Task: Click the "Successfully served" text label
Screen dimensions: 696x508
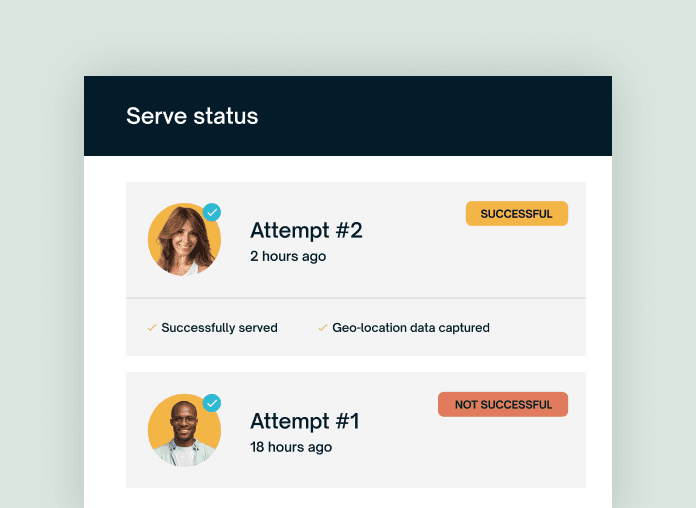Action: point(219,328)
